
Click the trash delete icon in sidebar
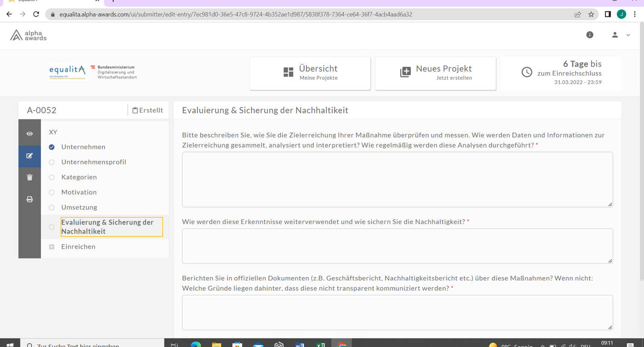point(30,178)
